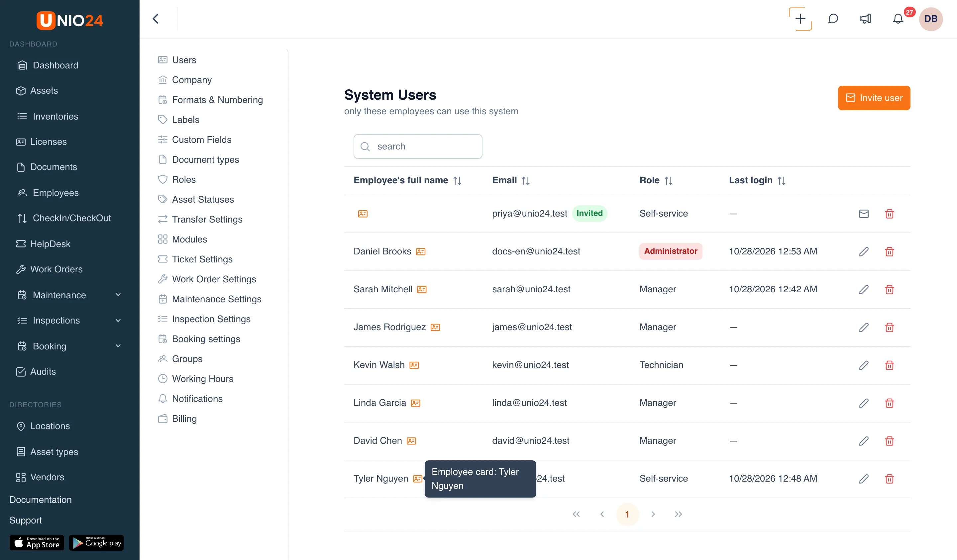Screen dimensions: 957x560
Task: Expand the Maintenance sidebar section
Action: (x=118, y=295)
